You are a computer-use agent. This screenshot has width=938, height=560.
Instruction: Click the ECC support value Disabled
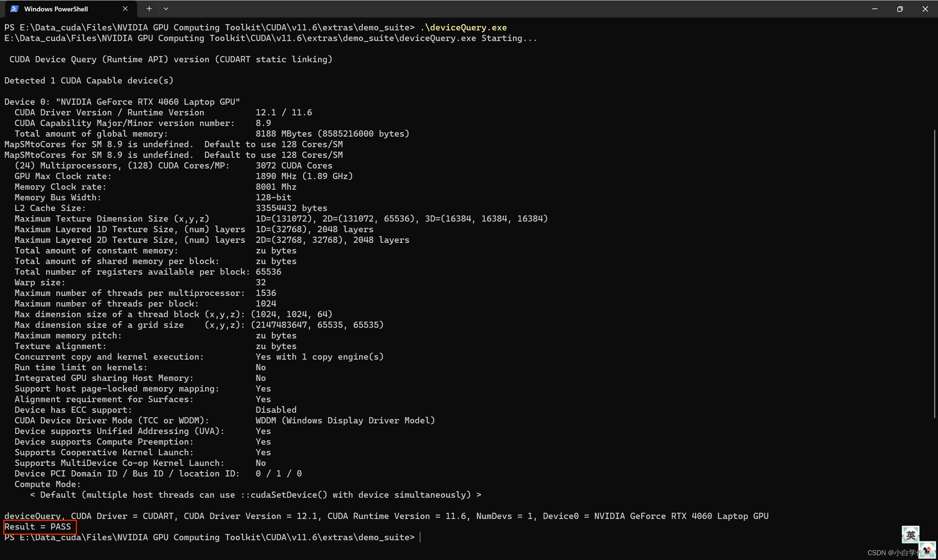click(x=276, y=410)
